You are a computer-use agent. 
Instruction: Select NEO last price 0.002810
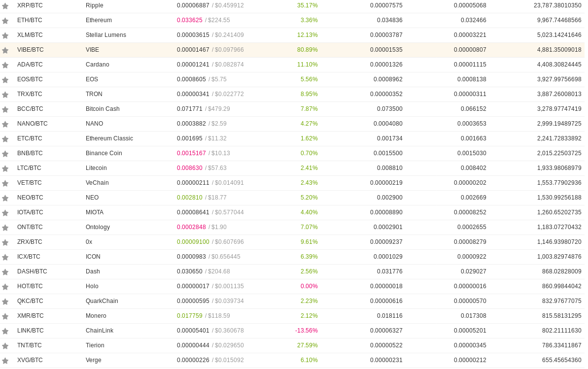[x=190, y=197]
